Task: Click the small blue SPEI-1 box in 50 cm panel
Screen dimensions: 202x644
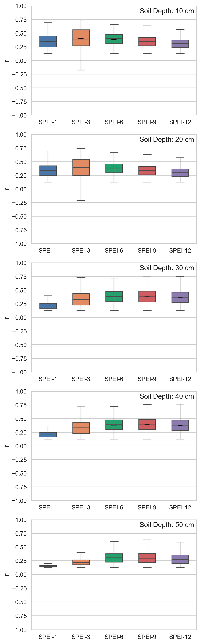Action: point(48,566)
